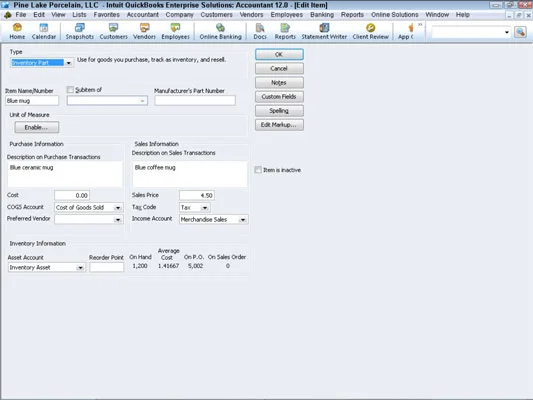533x400 pixels.
Task: Launch Online Banking from toolbar
Action: coord(221,31)
